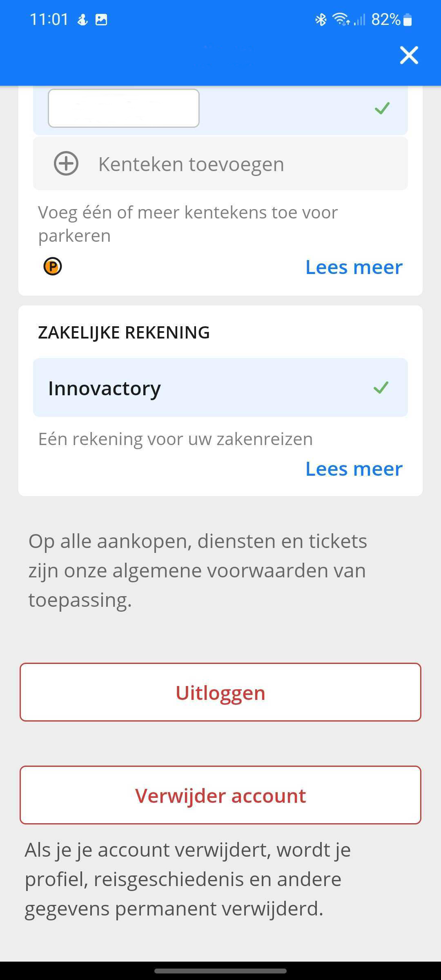The image size is (441, 980).
Task: Tap the Verwijder account button
Action: [220, 795]
